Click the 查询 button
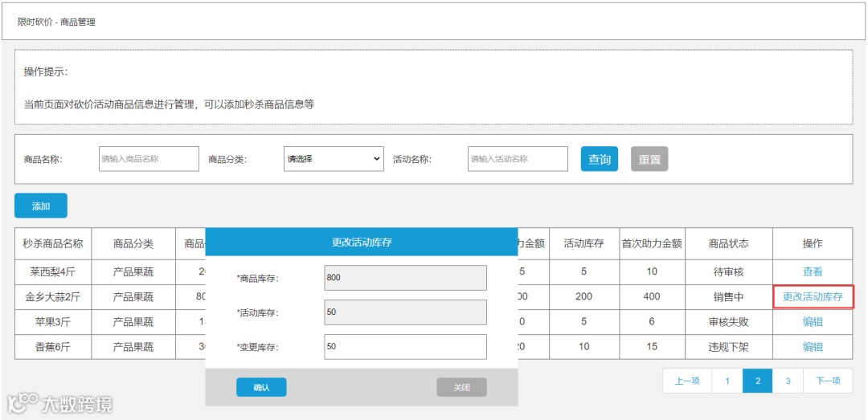The image size is (868, 420). [x=599, y=159]
